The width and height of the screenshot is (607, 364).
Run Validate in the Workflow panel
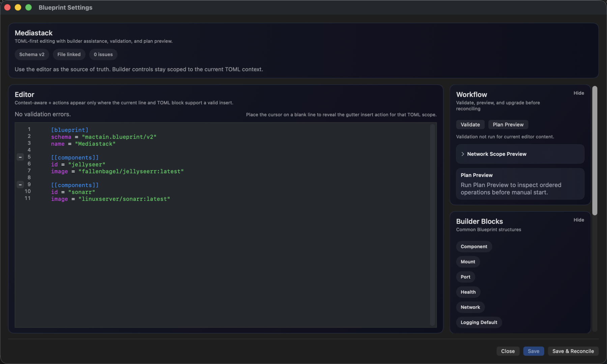tap(470, 125)
